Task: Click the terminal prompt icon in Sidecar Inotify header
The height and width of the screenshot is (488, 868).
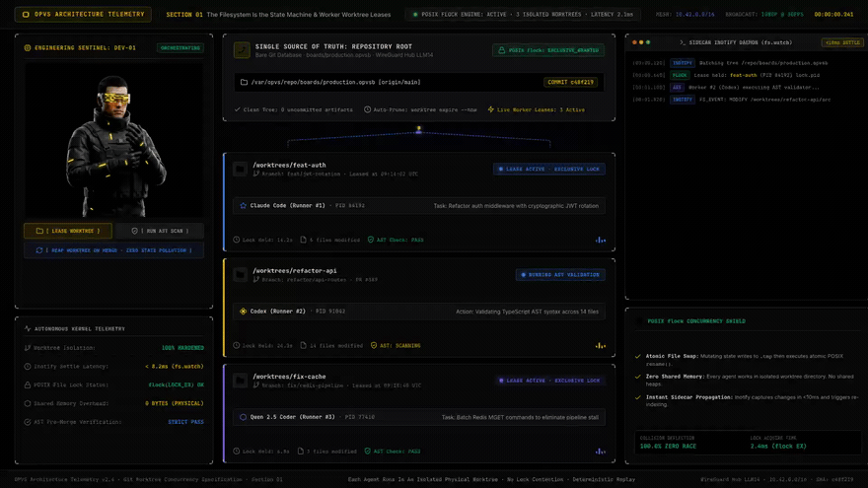Action: pos(682,42)
